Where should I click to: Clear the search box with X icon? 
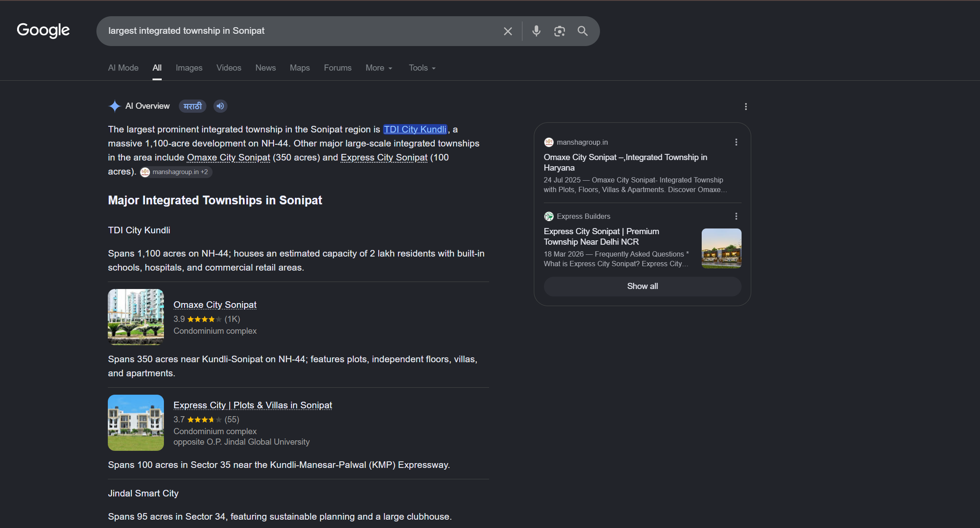508,31
